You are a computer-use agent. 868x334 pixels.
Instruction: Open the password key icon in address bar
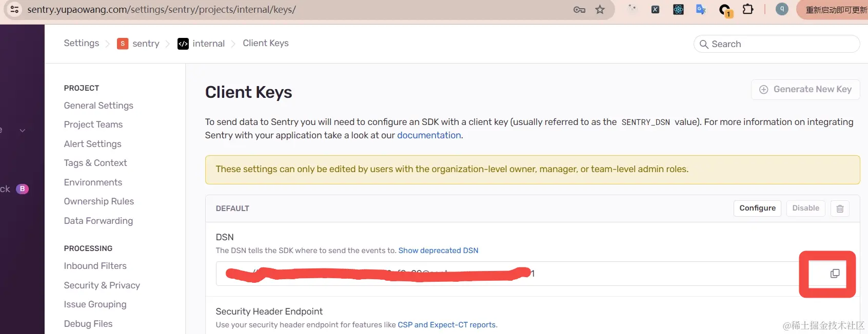579,10
